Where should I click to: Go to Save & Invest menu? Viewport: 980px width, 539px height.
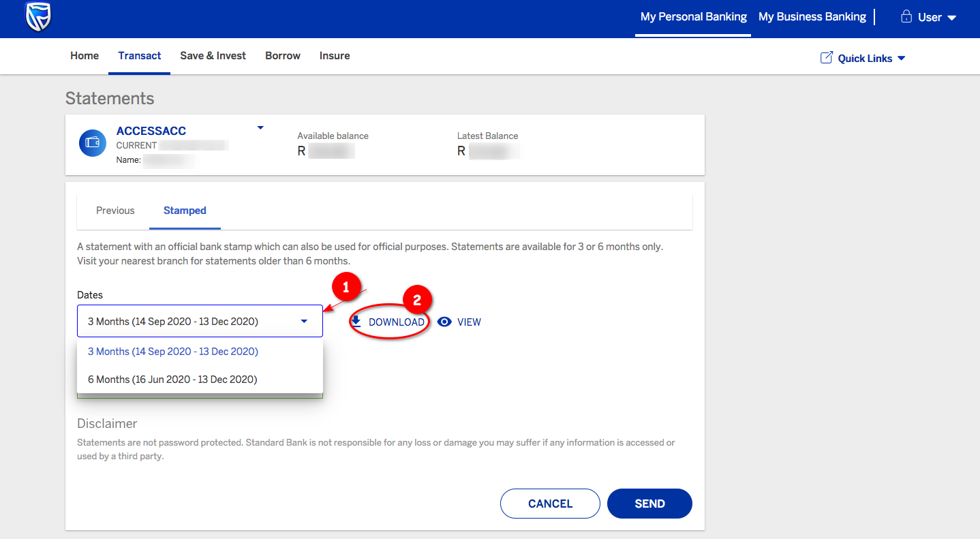(x=213, y=56)
